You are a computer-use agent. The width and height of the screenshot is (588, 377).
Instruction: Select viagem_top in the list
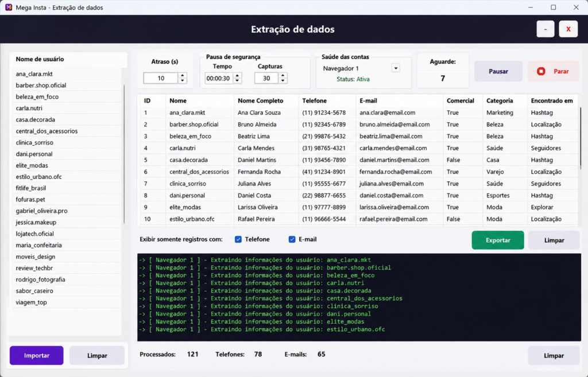67,302
